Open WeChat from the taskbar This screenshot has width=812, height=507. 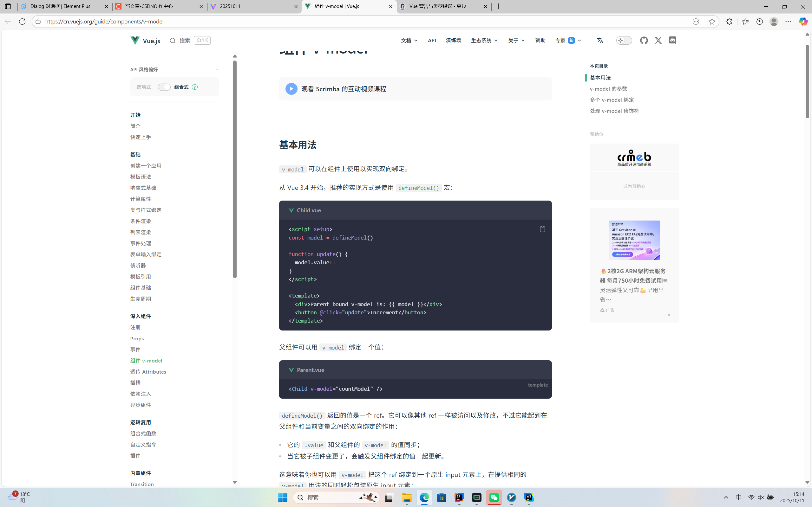(x=494, y=497)
